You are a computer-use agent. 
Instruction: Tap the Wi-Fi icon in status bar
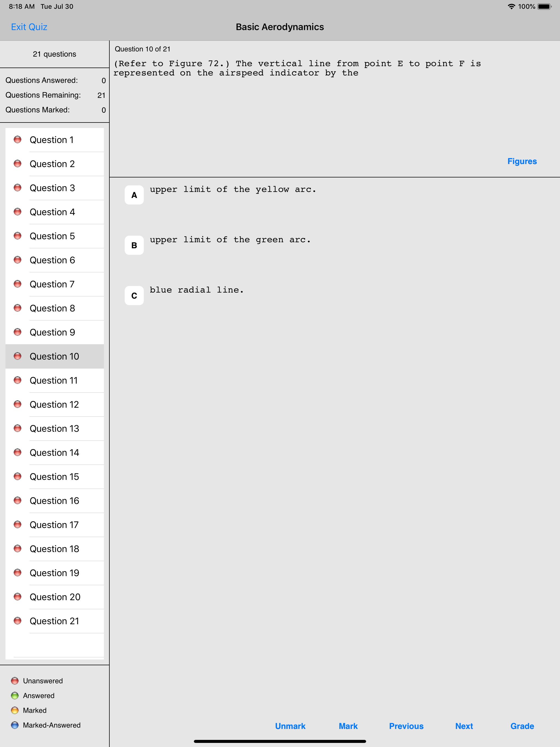tap(511, 6)
